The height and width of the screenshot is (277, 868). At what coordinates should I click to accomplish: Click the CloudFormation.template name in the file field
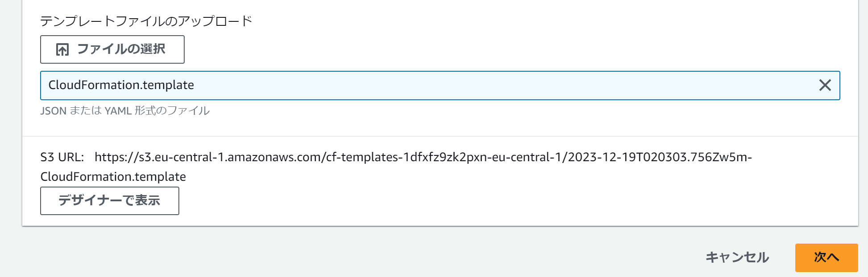tap(121, 85)
